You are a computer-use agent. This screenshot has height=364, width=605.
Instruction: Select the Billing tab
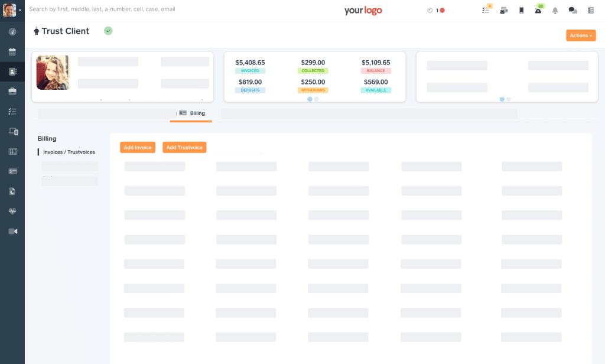191,113
